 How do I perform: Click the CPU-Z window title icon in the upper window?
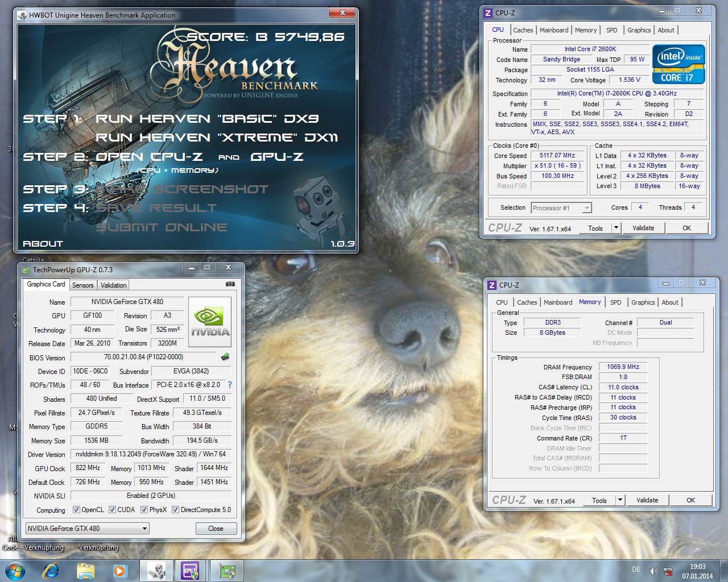[488, 13]
